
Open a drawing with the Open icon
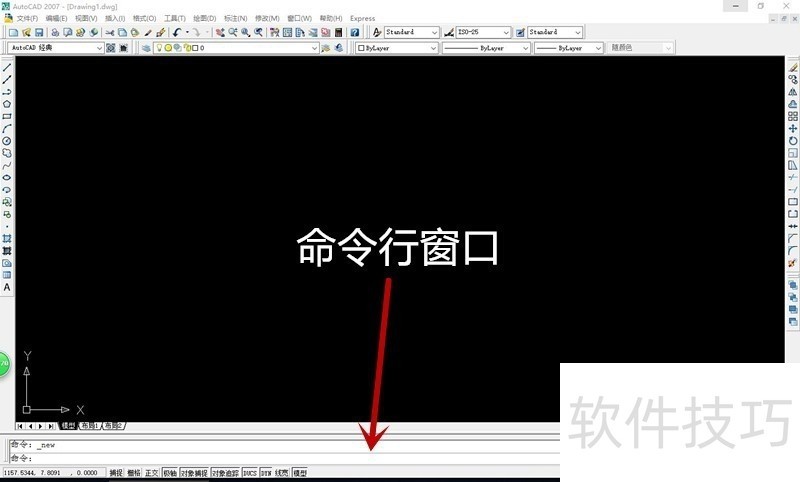(x=27, y=32)
